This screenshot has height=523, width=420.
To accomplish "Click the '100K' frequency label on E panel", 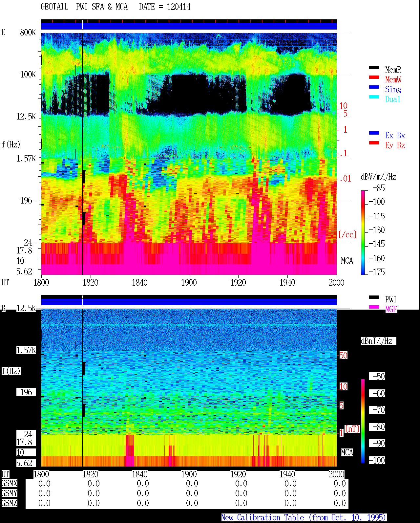I will pos(28,74).
